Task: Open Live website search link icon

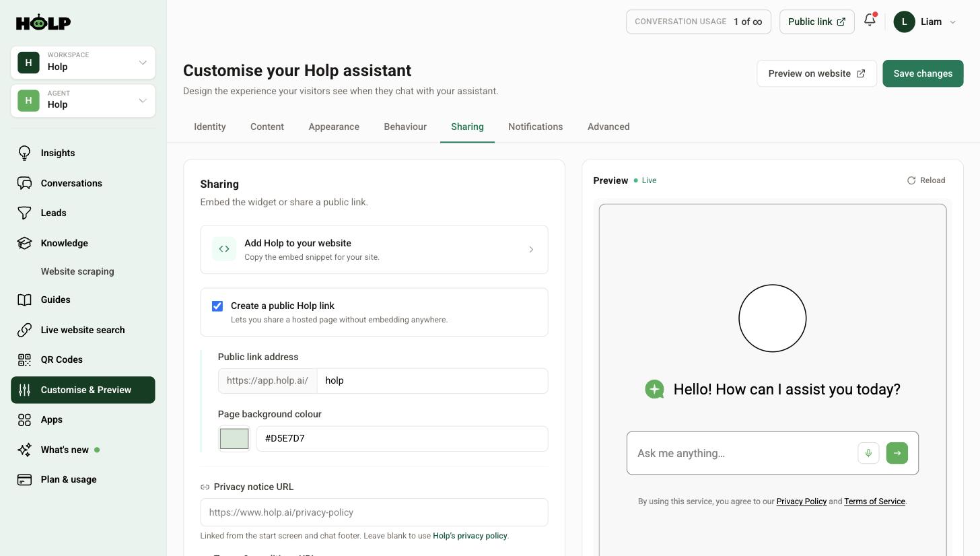Action: point(24,330)
